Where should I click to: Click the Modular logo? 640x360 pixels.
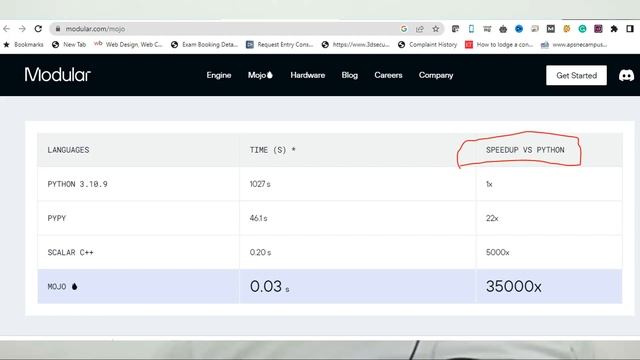(x=58, y=75)
